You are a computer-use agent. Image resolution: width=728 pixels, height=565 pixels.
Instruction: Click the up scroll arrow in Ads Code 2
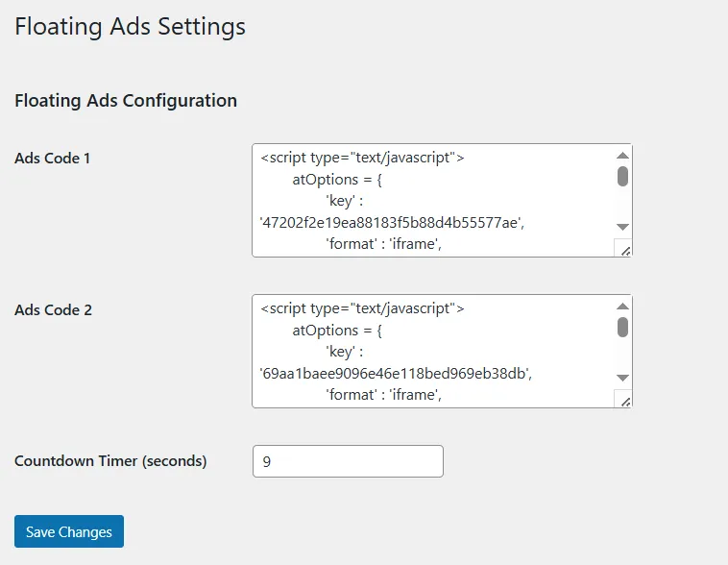click(x=622, y=307)
